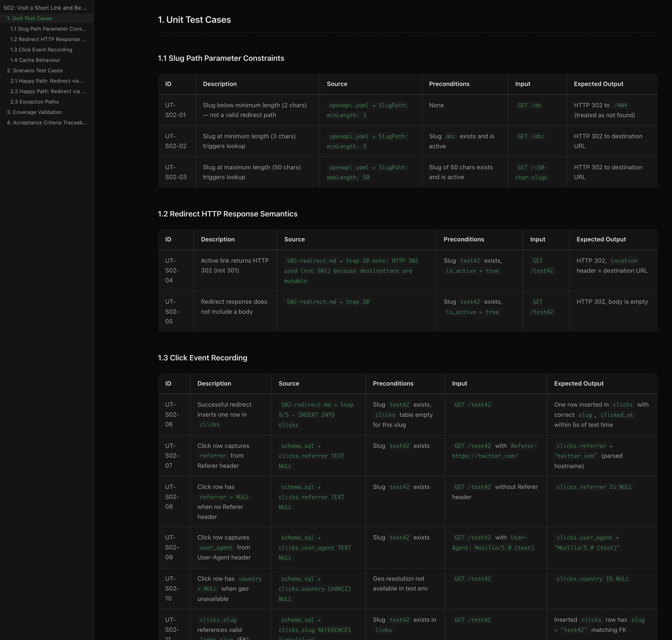Click the '1.1 Slug Path Parameter Constraints' heading

[x=221, y=58]
